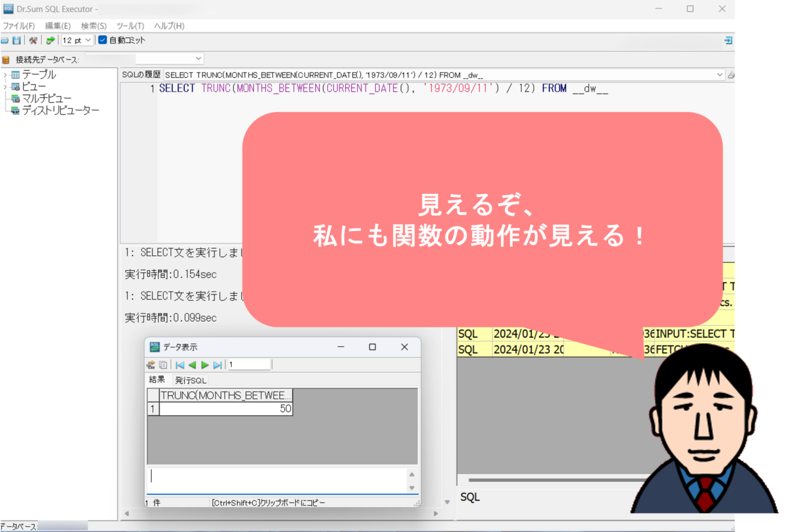
Task: Jump to the first record with the navigation icon
Action: click(x=180, y=364)
